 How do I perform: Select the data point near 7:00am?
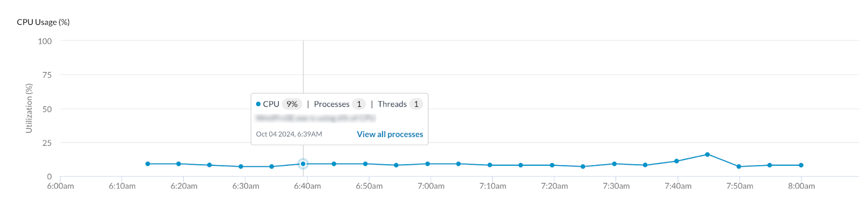pyautogui.click(x=427, y=164)
